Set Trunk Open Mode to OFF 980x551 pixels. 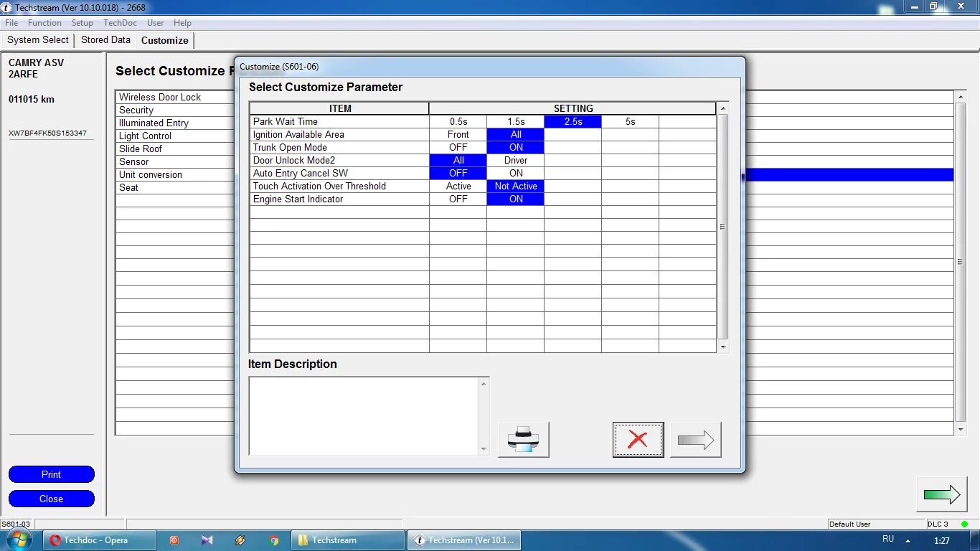[458, 148]
